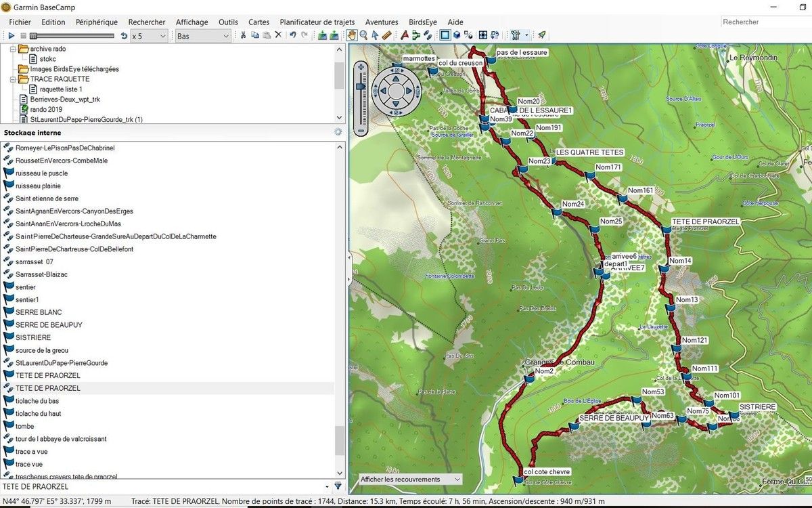Select the zoom magnifier tool
The height and width of the screenshot is (508, 812).
tap(363, 35)
